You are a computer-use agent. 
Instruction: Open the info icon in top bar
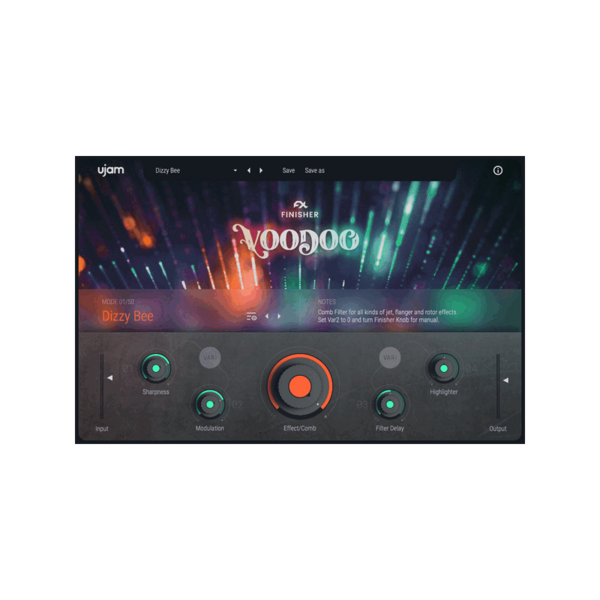(x=497, y=171)
